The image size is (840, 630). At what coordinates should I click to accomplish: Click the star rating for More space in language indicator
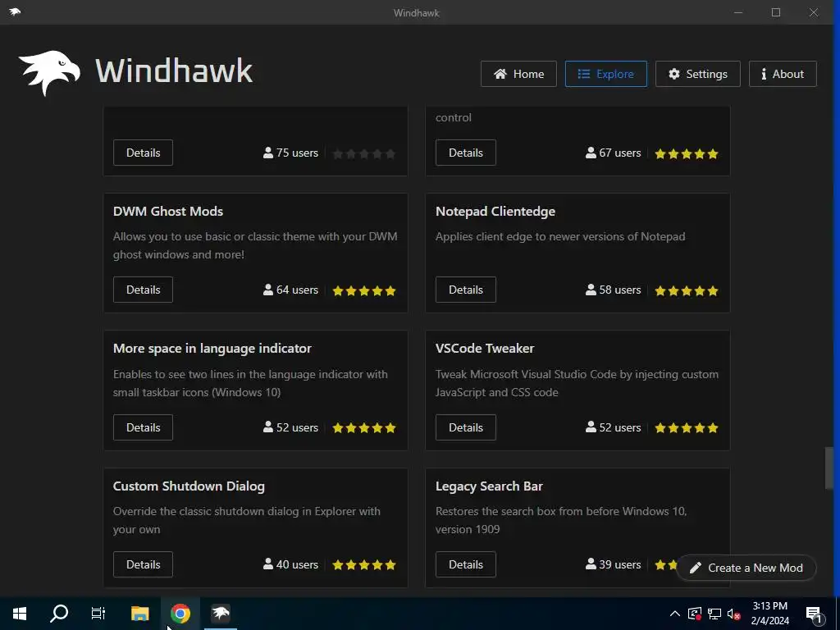[x=363, y=428]
